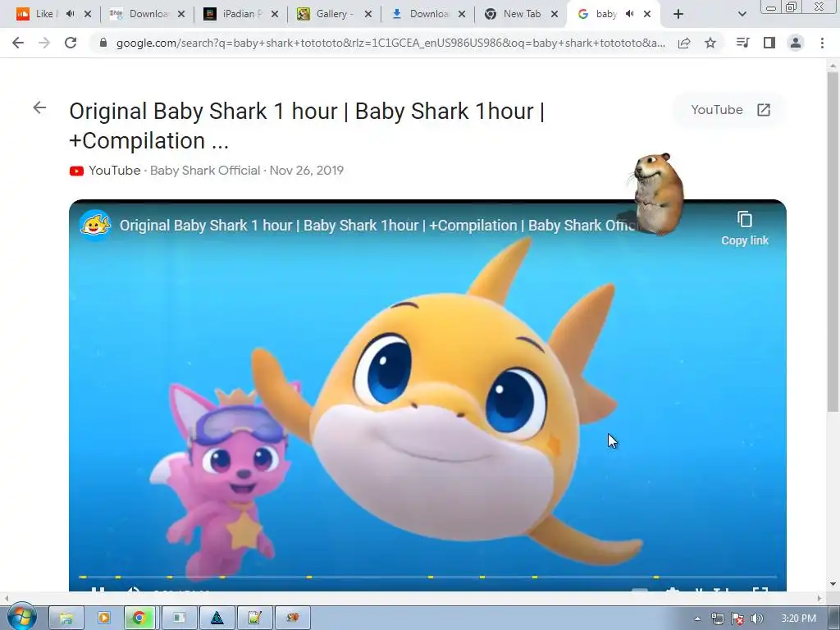840x630 pixels.
Task: Go back in Chrome browser history
Action: click(18, 43)
